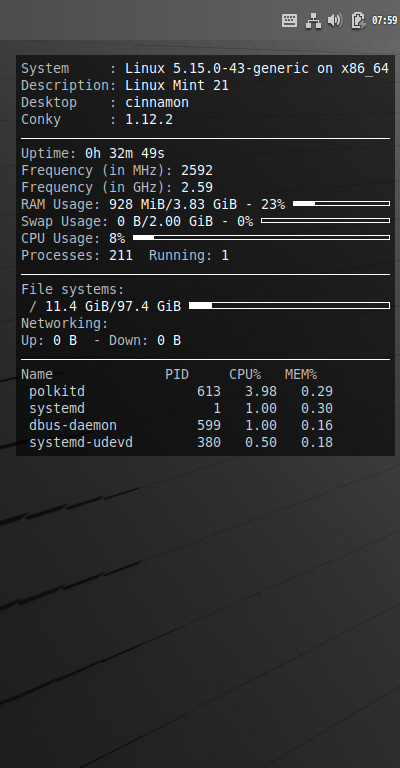Click the Conky version '1.12.2'
Viewport: 400px width, 768px height.
149,120
